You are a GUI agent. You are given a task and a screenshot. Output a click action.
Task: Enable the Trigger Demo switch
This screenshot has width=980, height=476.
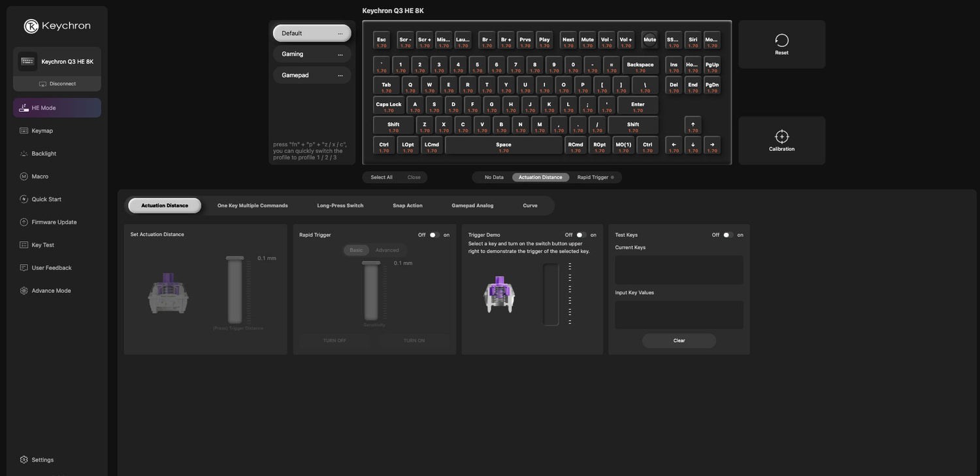point(580,235)
